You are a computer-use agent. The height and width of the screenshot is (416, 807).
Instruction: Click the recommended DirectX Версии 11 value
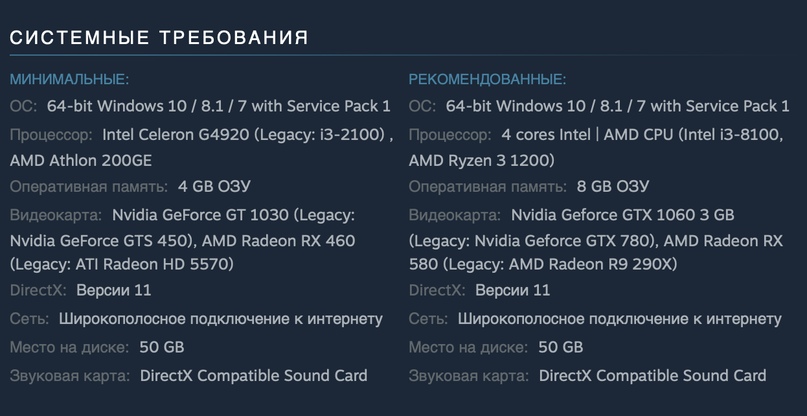click(512, 291)
